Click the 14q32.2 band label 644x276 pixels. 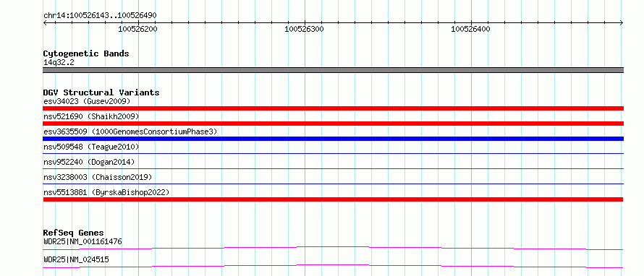(59, 63)
